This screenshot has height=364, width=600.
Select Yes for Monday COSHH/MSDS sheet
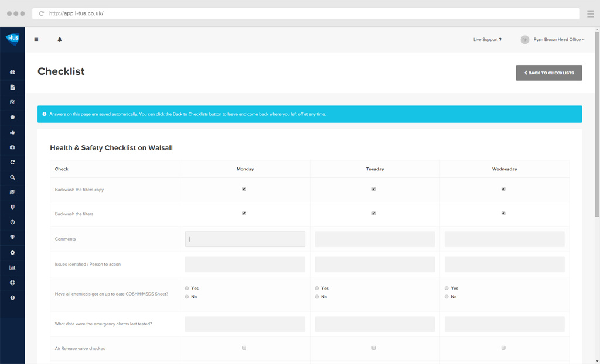tap(187, 289)
